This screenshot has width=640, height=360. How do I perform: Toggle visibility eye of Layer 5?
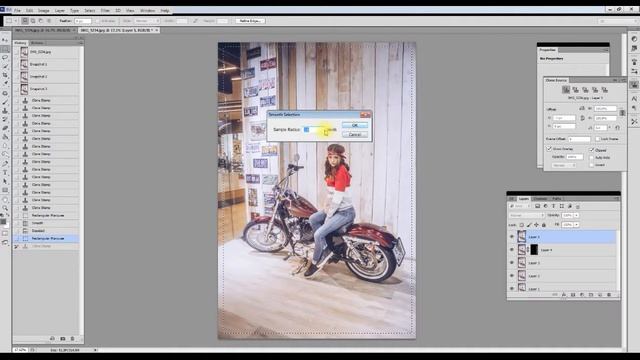point(512,237)
